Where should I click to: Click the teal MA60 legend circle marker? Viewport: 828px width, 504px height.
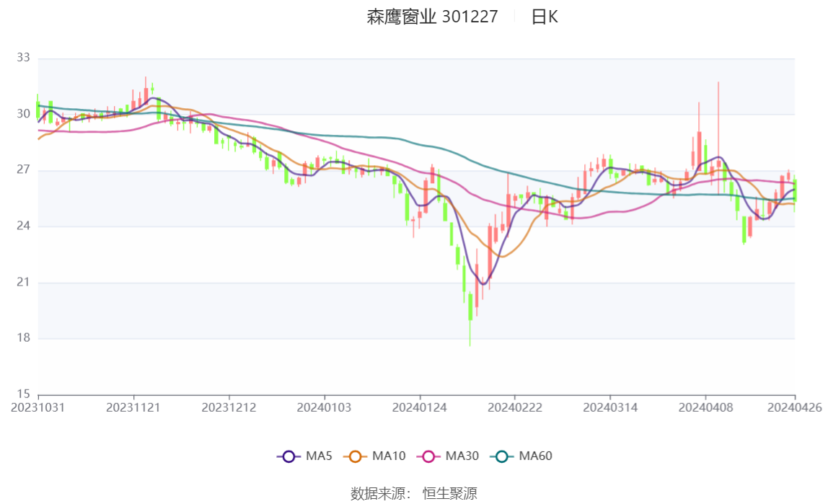coord(501,456)
